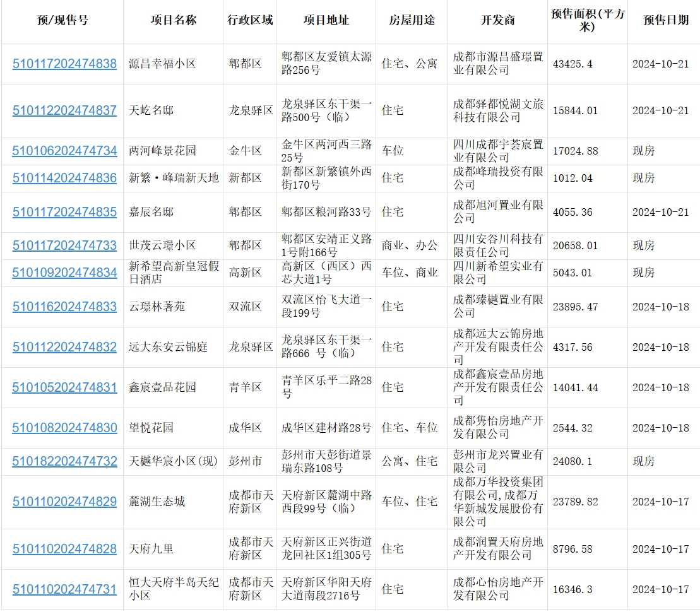Open presale number 510117202474733 link
Viewport: 700px width, 612px height.
tap(64, 245)
